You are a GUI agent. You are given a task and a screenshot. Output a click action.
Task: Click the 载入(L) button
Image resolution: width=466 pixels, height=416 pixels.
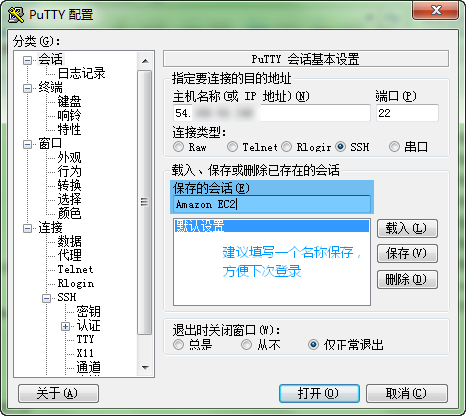click(407, 228)
